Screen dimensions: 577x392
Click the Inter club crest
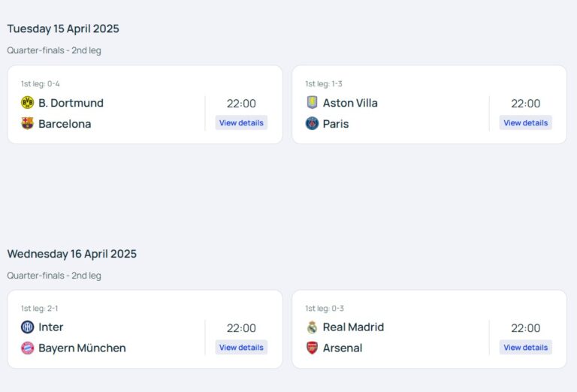tap(28, 327)
